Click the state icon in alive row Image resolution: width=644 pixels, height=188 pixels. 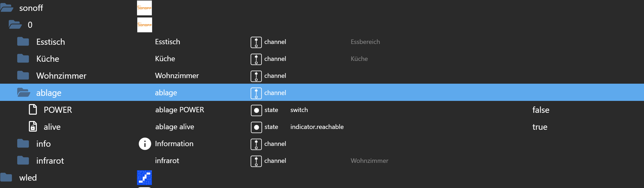click(x=256, y=127)
